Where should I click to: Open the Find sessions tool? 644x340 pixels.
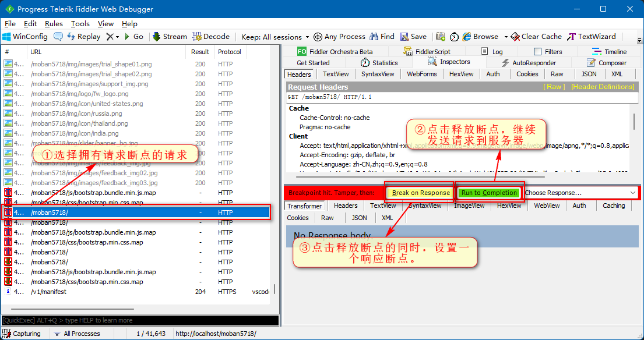(x=382, y=37)
